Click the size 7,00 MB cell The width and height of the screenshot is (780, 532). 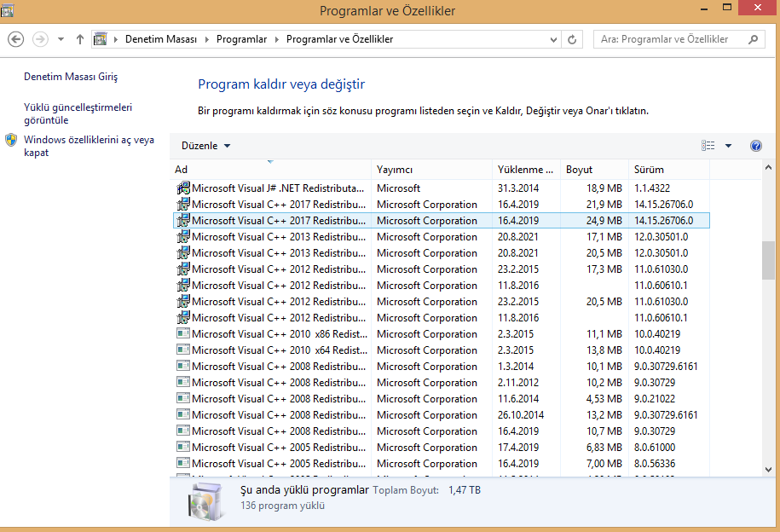click(604, 463)
